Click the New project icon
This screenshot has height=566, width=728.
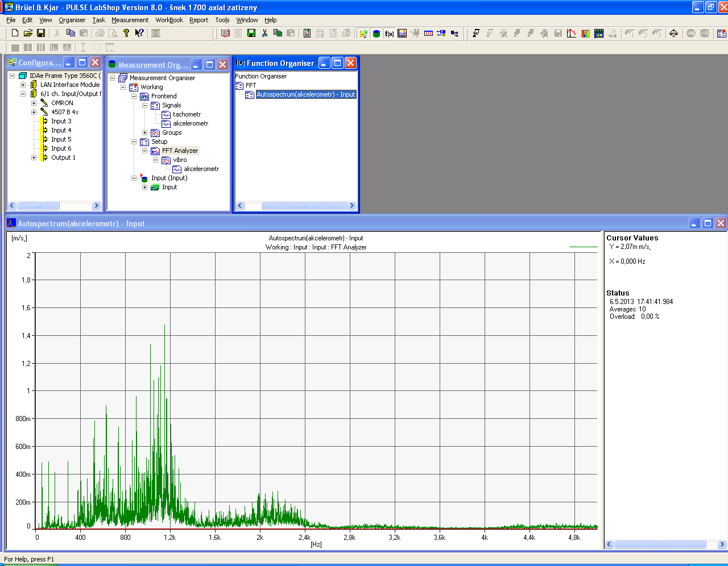[15, 34]
